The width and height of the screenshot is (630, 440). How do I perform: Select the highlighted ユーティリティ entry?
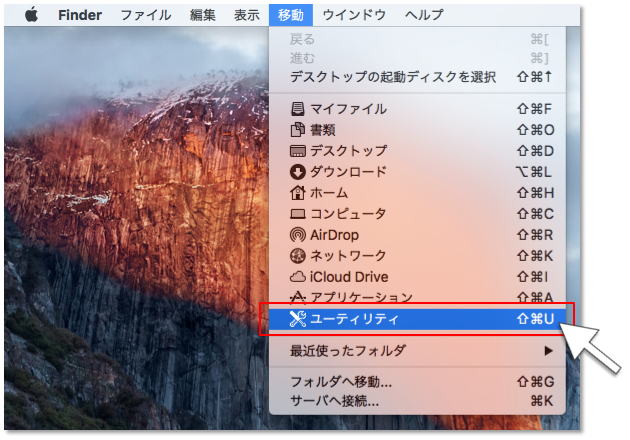click(x=417, y=319)
